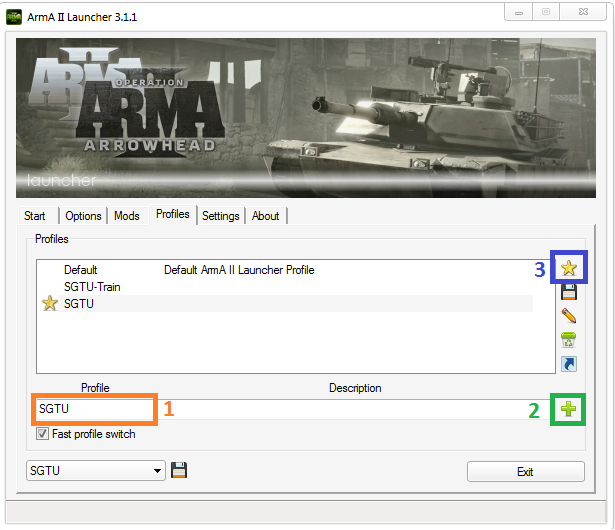Image resolution: width=615 pixels, height=530 pixels.
Task: Open the Settings tab
Action: coord(221,216)
